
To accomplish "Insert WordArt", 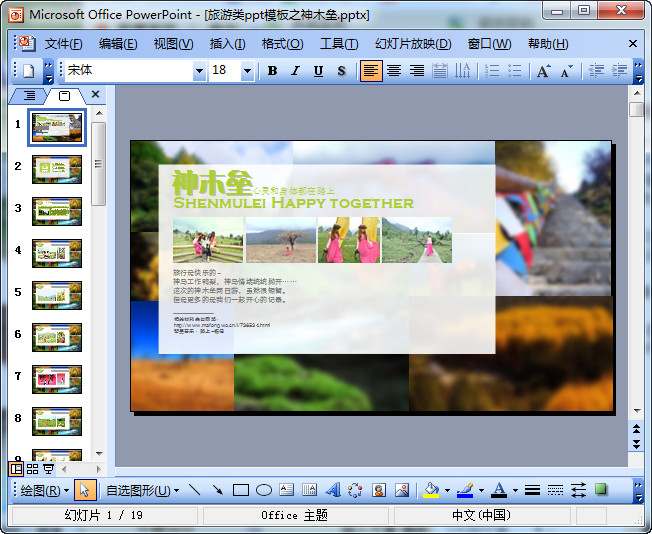I will coord(333,490).
